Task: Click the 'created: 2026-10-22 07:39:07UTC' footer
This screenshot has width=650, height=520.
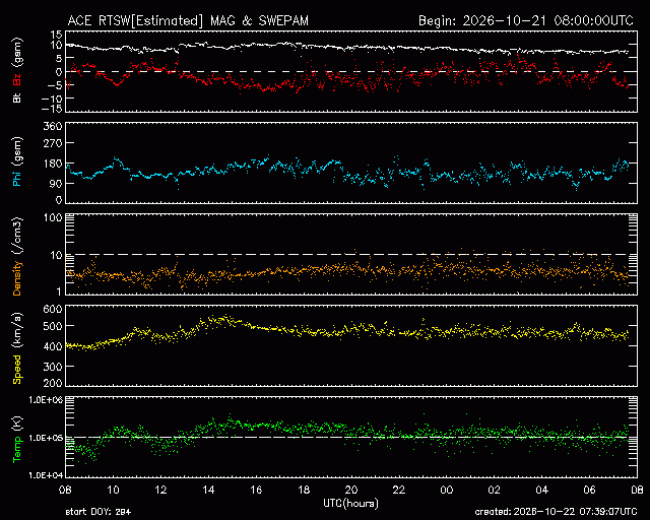Action: click(555, 512)
